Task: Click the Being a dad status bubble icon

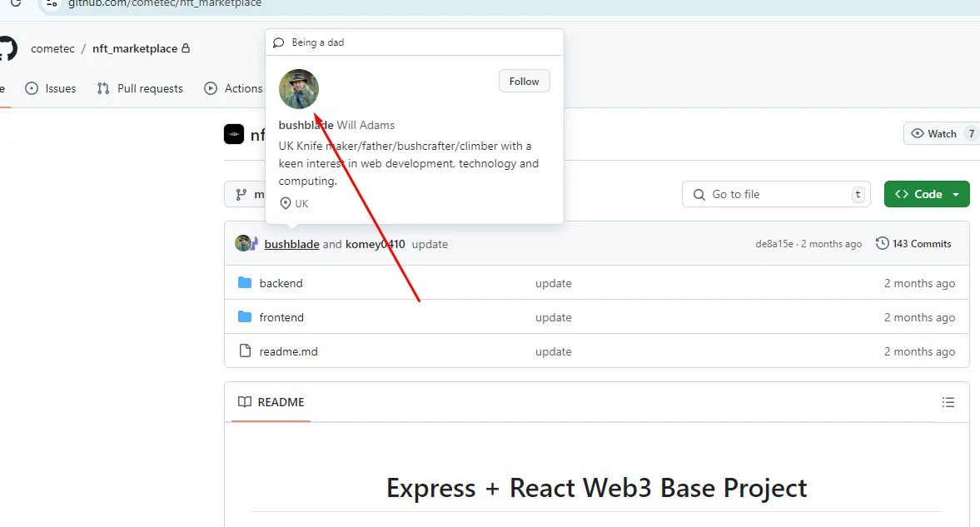Action: (x=279, y=42)
